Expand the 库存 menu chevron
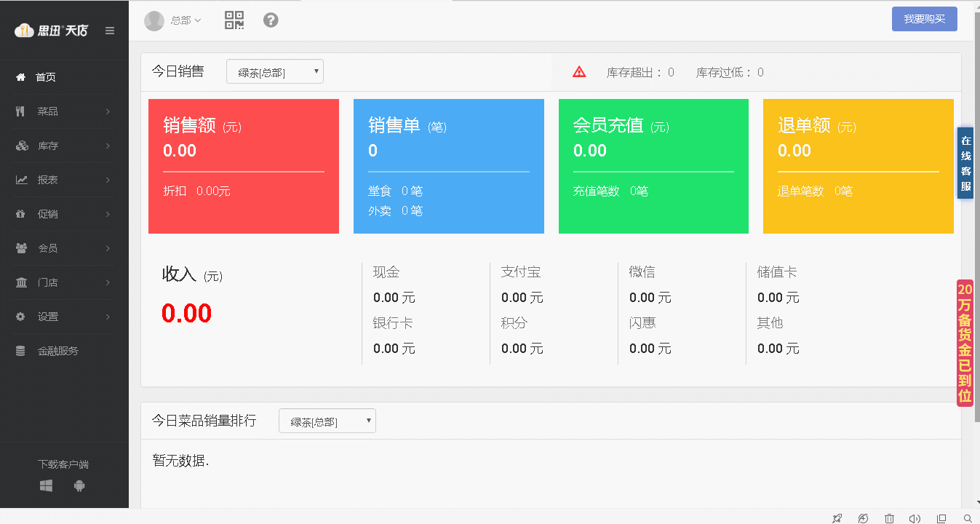The height and width of the screenshot is (524, 980). coord(108,146)
